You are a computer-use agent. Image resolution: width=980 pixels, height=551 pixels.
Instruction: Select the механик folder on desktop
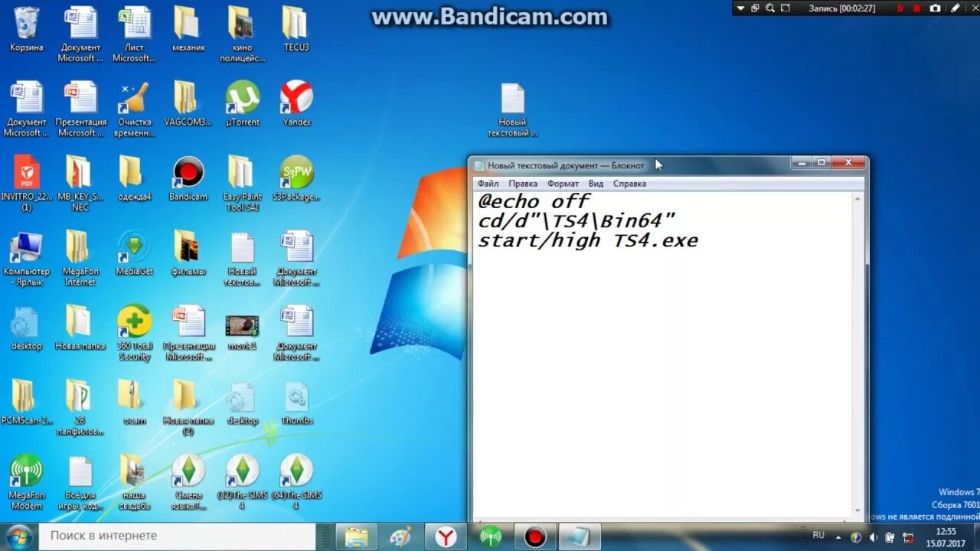(x=188, y=29)
